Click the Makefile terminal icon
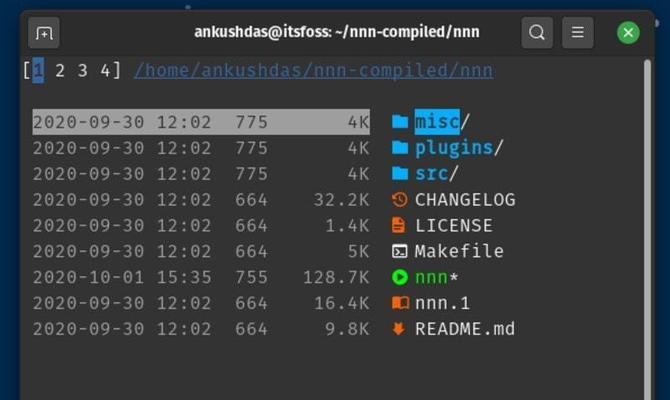The image size is (670, 400). (x=400, y=251)
